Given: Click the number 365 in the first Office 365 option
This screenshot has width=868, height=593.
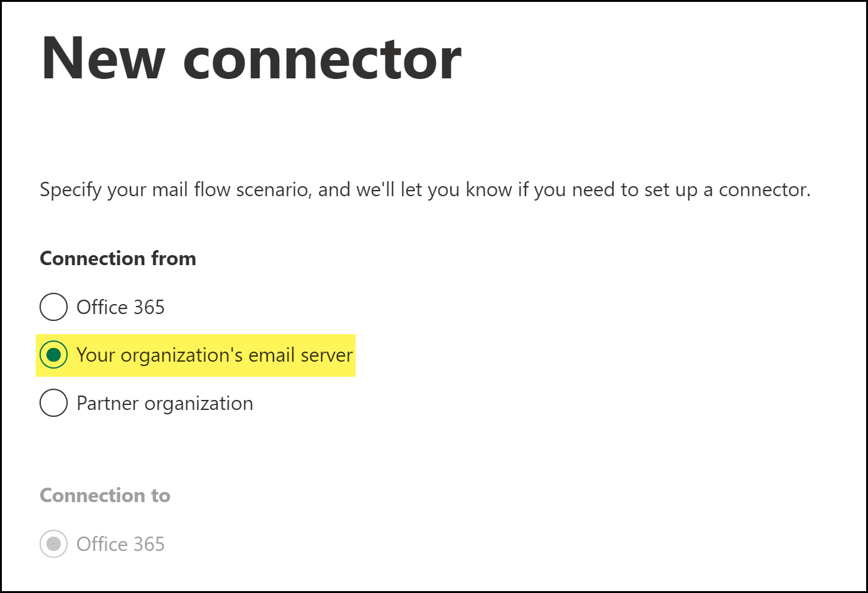Looking at the screenshot, I should point(149,307).
